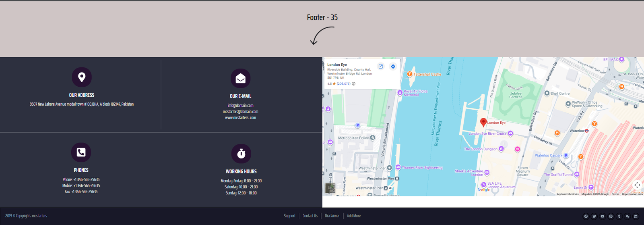
Task: Click the Monday-Friday: 8:00 - 21:00 hours
Action: pos(241,181)
